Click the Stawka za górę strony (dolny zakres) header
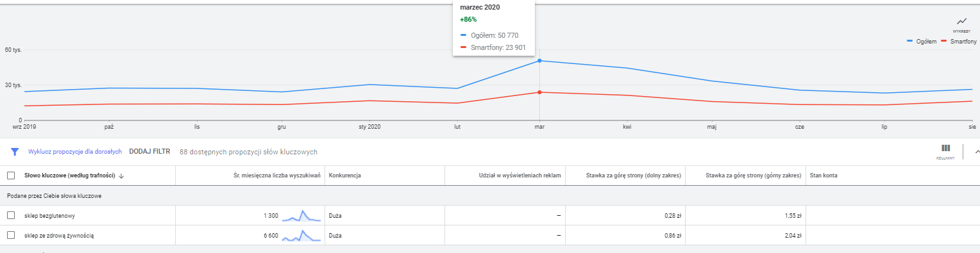This screenshot has width=980, height=253. tap(633, 175)
